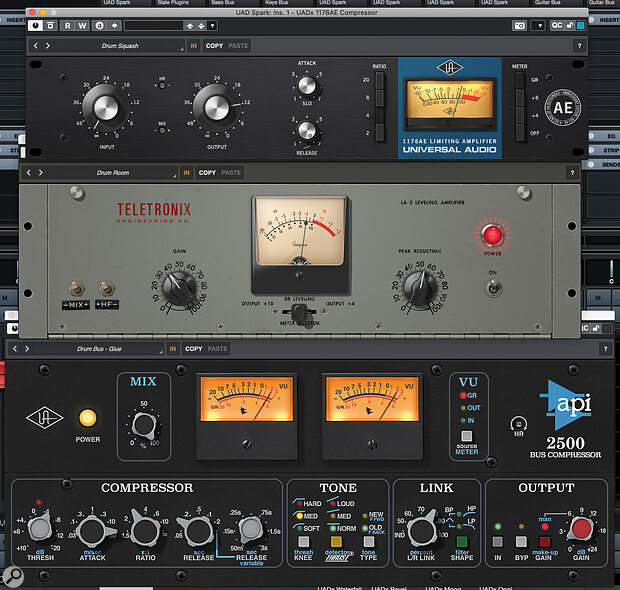Toggle the OUTPUT IN button

point(497,541)
